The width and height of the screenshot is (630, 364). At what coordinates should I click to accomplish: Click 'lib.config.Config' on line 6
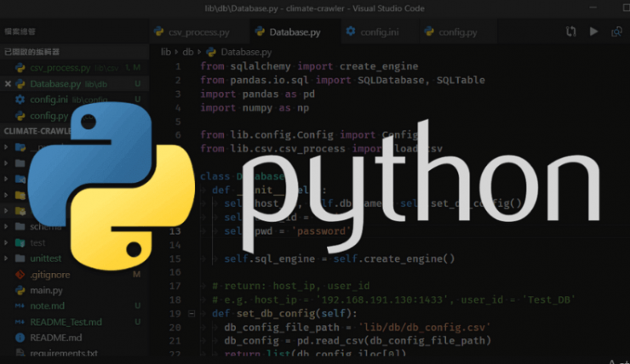tap(282, 135)
